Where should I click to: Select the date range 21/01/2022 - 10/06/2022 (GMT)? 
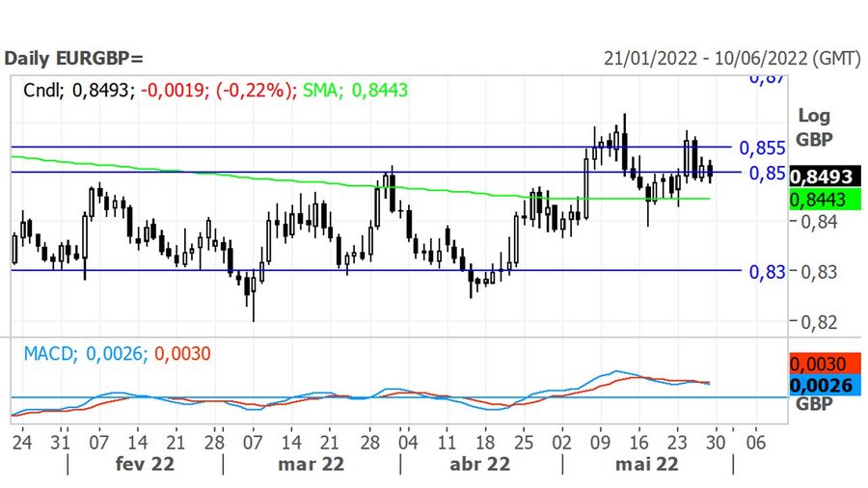click(x=732, y=58)
